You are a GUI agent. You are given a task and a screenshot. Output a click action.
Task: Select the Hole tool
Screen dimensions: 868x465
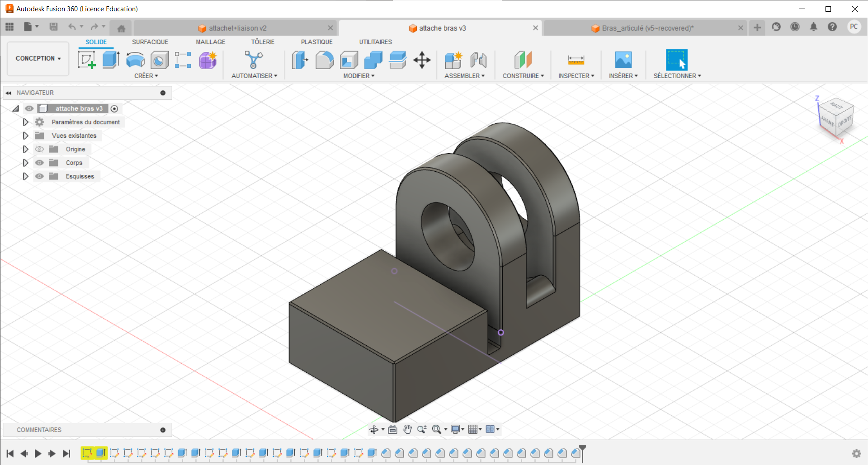click(x=159, y=60)
